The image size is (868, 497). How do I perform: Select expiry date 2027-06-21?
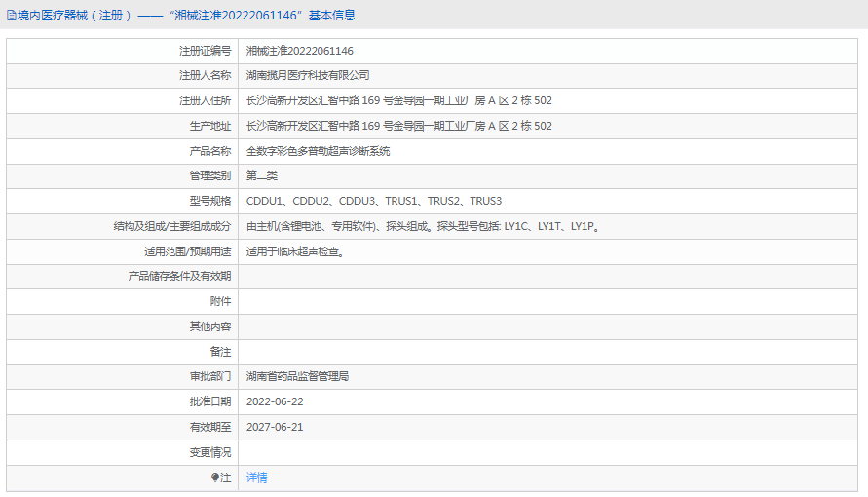(x=275, y=427)
